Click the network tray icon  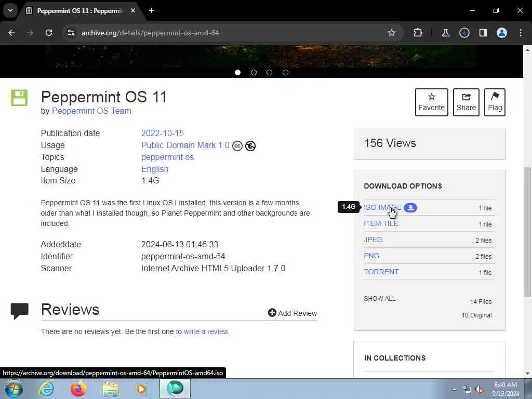point(467,390)
